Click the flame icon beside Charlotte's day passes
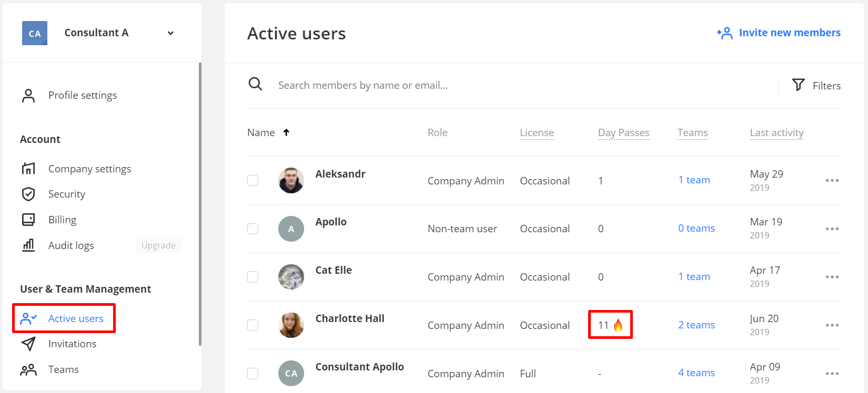868x393 pixels. pos(618,325)
